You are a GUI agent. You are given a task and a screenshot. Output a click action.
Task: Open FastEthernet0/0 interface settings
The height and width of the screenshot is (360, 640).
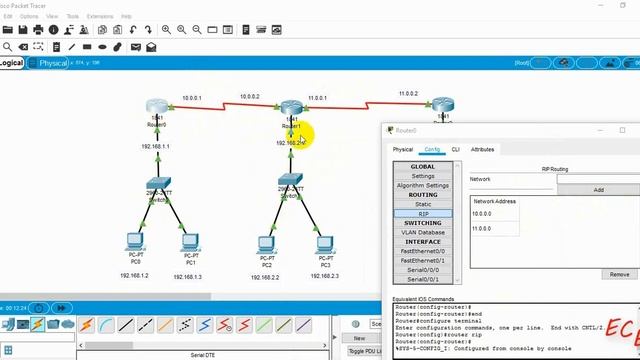pos(423,251)
